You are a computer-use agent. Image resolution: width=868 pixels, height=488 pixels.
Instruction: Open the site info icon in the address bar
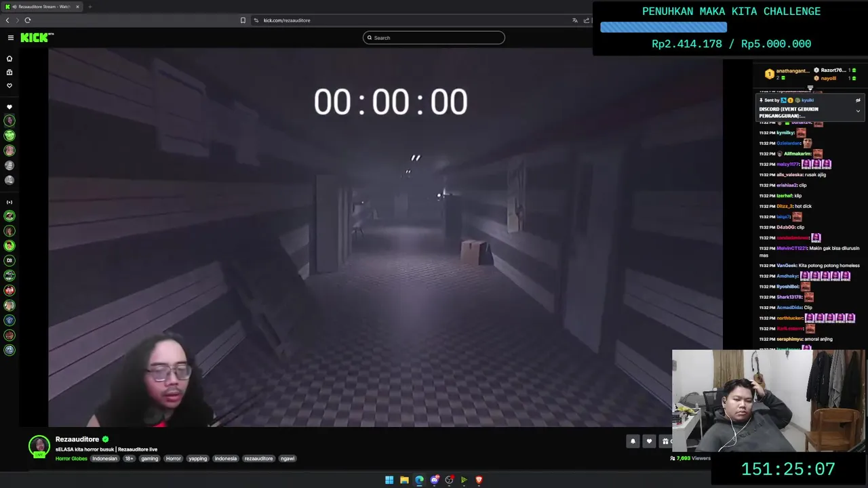click(256, 20)
